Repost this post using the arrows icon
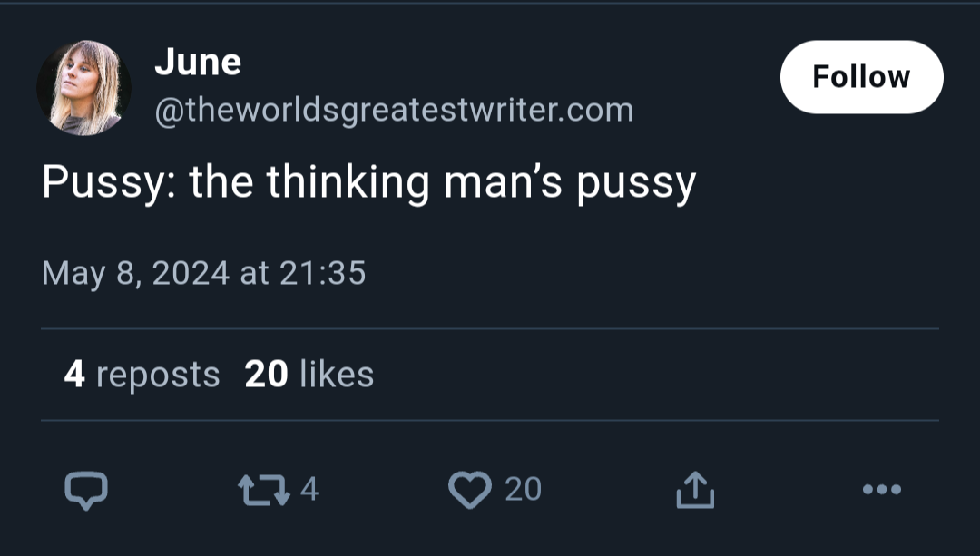Viewport: 980px width, 556px height. (264, 490)
